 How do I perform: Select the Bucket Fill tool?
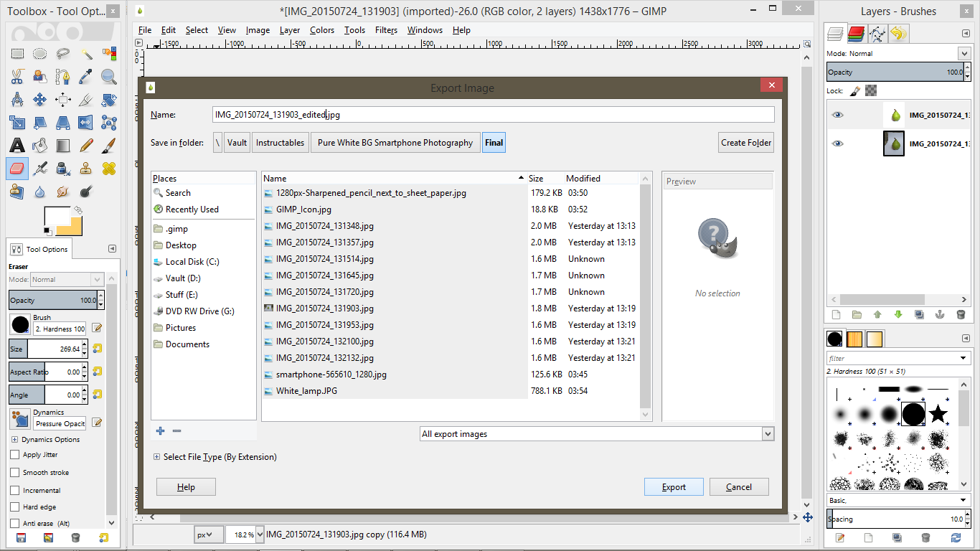[x=40, y=146]
